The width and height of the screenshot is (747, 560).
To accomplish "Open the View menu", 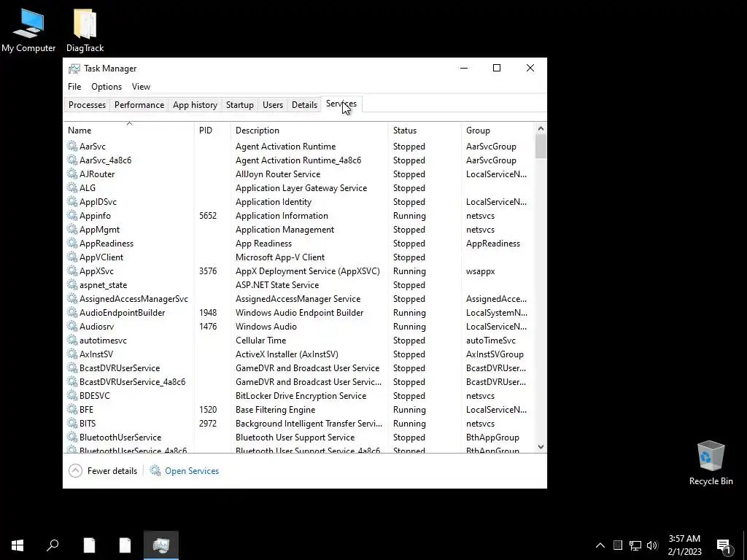I will tap(141, 87).
